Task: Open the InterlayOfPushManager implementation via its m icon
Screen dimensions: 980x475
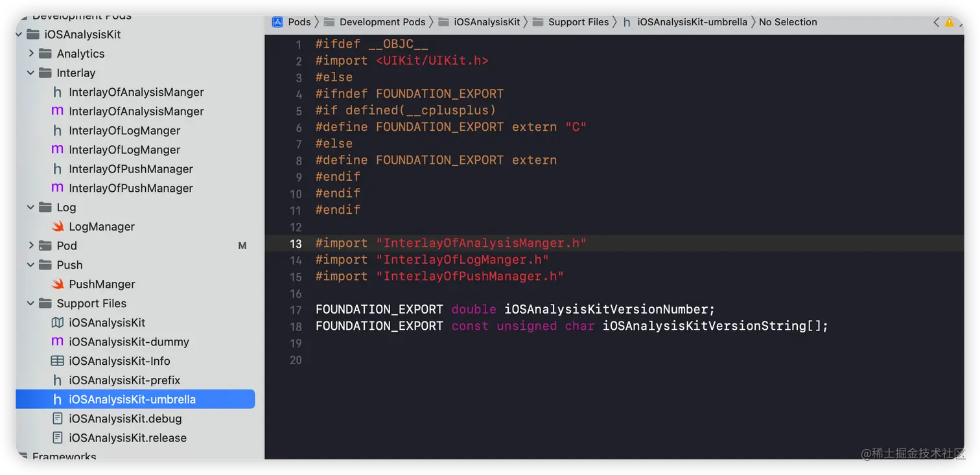Action: 58,188
